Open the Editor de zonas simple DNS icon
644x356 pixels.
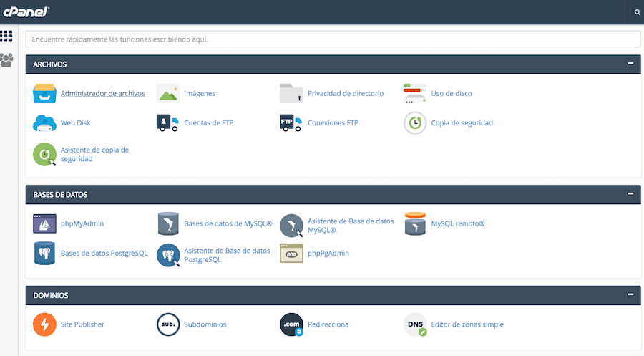[x=415, y=324]
